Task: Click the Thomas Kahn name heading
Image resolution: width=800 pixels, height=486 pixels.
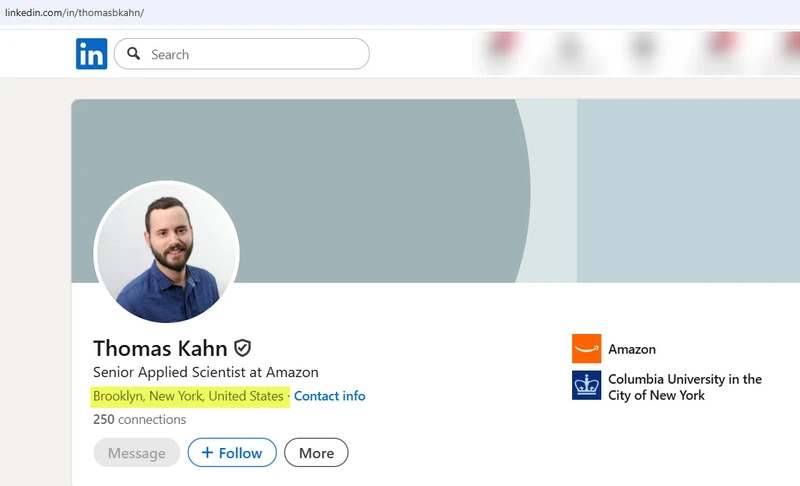Action: [x=160, y=348]
